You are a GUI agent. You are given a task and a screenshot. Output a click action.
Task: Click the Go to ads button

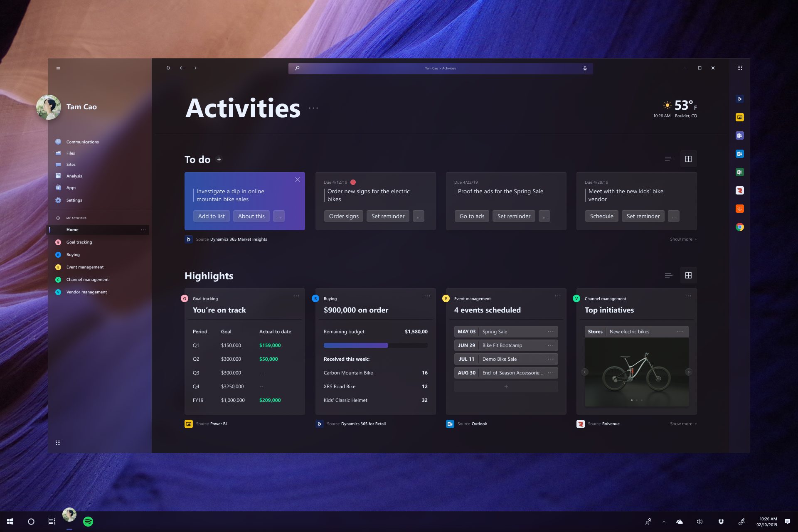pos(472,216)
